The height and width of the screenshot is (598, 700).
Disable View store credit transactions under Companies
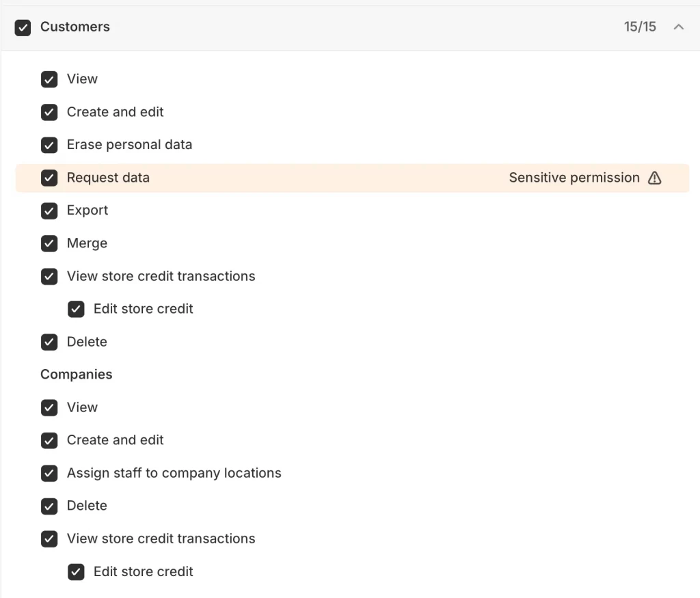click(x=49, y=539)
